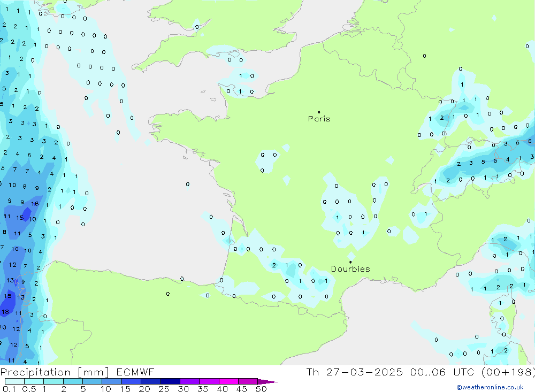Click the legend's over-50 arrow tip
Viewport: 535px width, 392px height.
click(x=268, y=382)
